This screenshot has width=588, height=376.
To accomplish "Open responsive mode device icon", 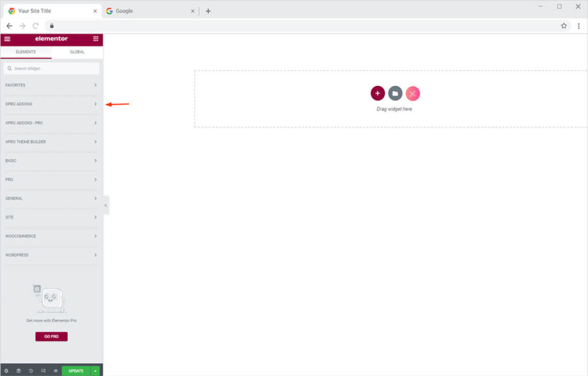I will [x=44, y=371].
